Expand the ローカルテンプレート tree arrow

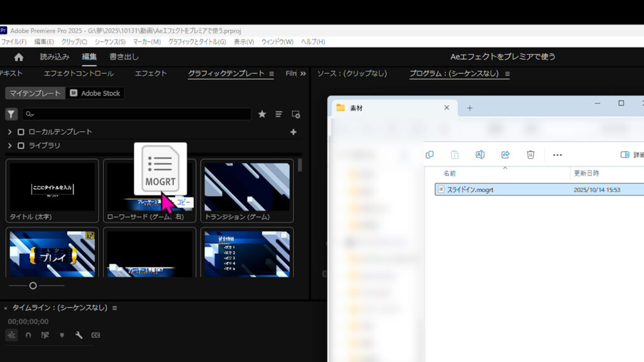(x=9, y=132)
